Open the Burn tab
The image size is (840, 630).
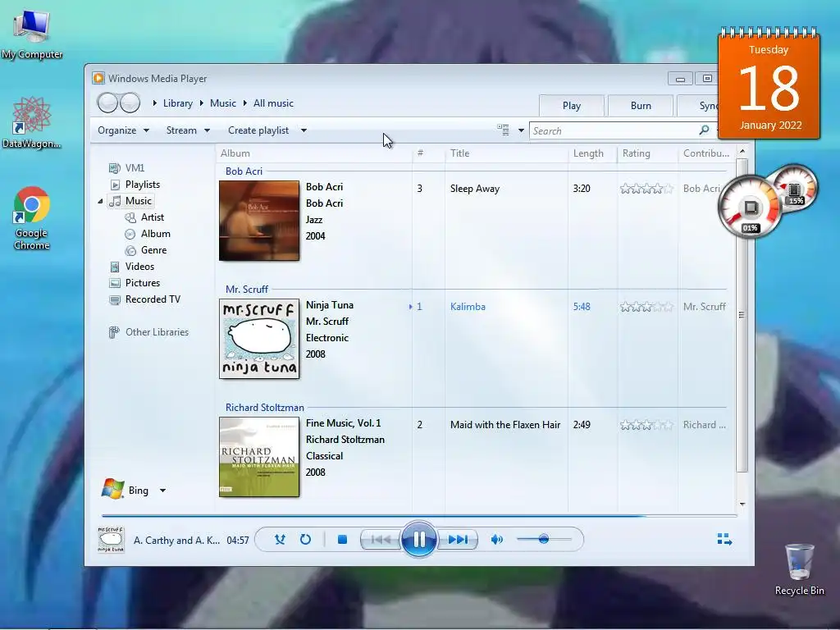641,106
